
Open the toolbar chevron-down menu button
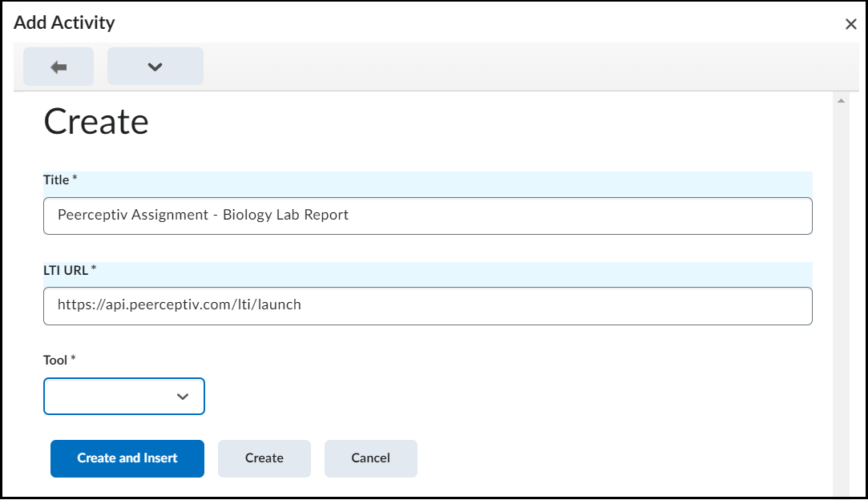155,67
